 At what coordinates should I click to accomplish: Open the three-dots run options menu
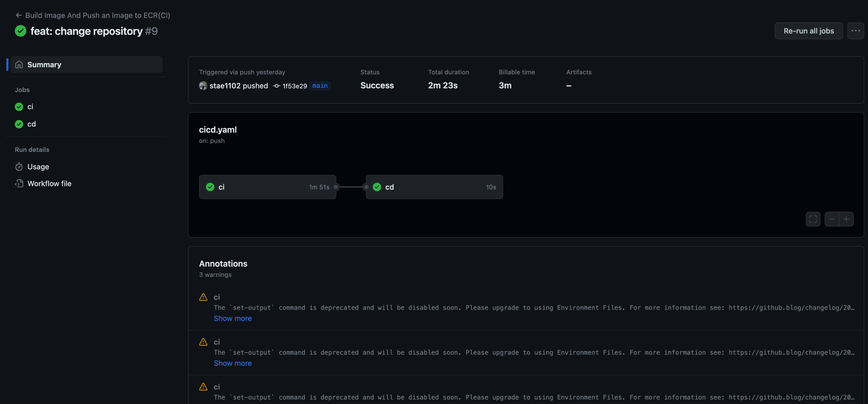coord(855,31)
